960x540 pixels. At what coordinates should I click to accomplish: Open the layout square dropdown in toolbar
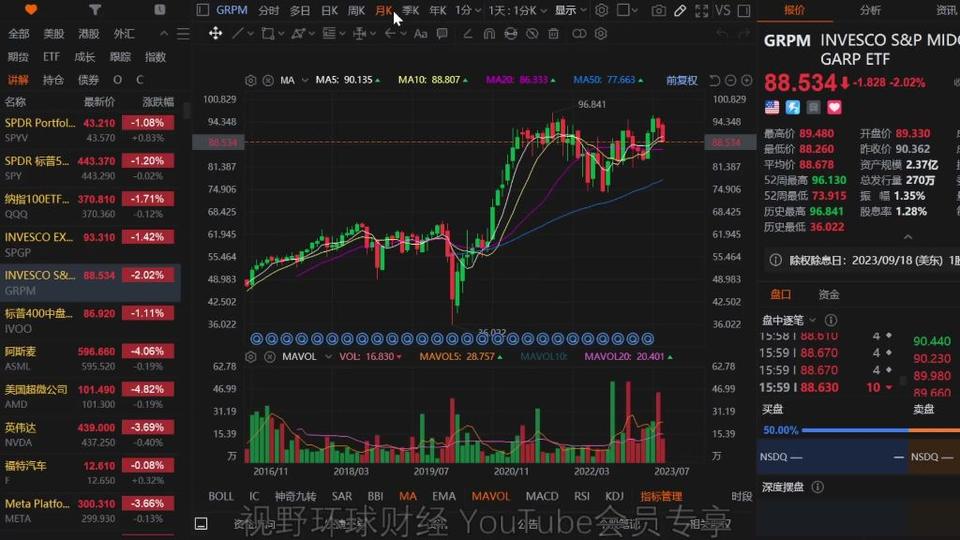(628, 10)
